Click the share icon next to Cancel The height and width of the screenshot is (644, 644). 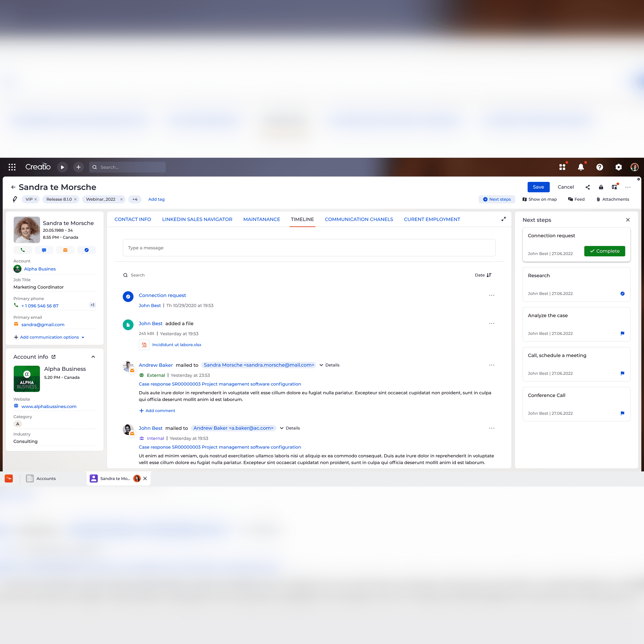[x=588, y=187]
